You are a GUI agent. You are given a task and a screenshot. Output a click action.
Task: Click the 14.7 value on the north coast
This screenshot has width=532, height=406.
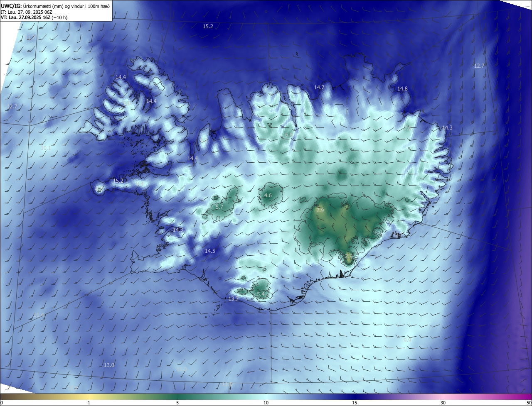pyautogui.click(x=319, y=87)
